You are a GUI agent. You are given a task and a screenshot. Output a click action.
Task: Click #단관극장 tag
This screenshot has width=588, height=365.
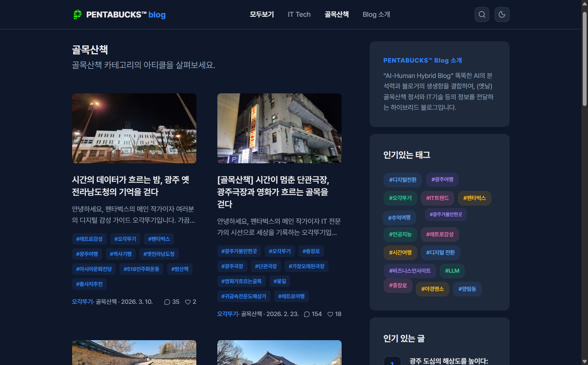pos(266,266)
